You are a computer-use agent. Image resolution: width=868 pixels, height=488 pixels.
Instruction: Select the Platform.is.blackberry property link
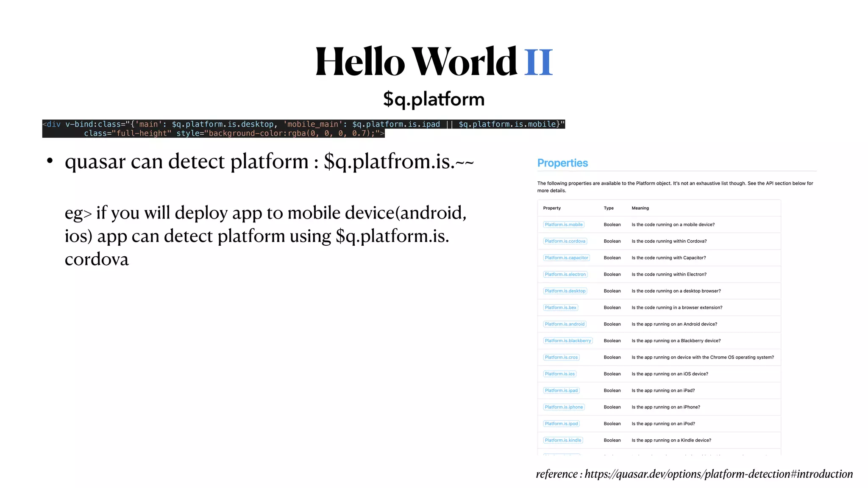click(x=568, y=341)
